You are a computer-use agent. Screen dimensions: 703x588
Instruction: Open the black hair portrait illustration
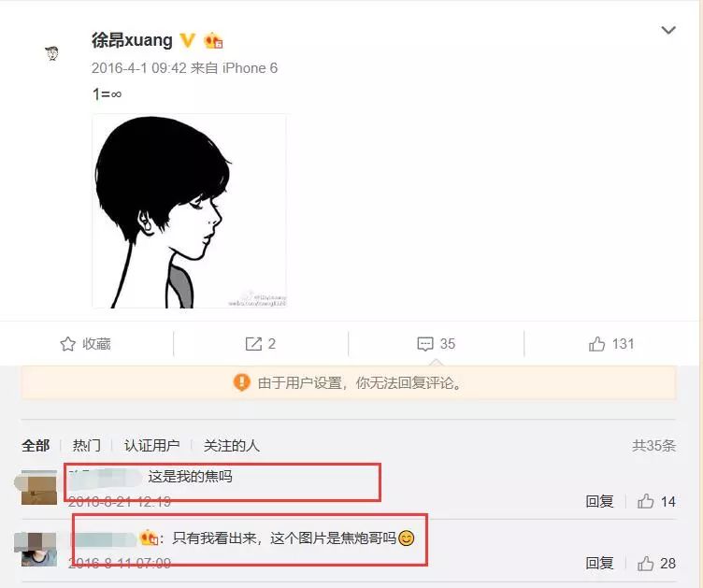(x=189, y=211)
